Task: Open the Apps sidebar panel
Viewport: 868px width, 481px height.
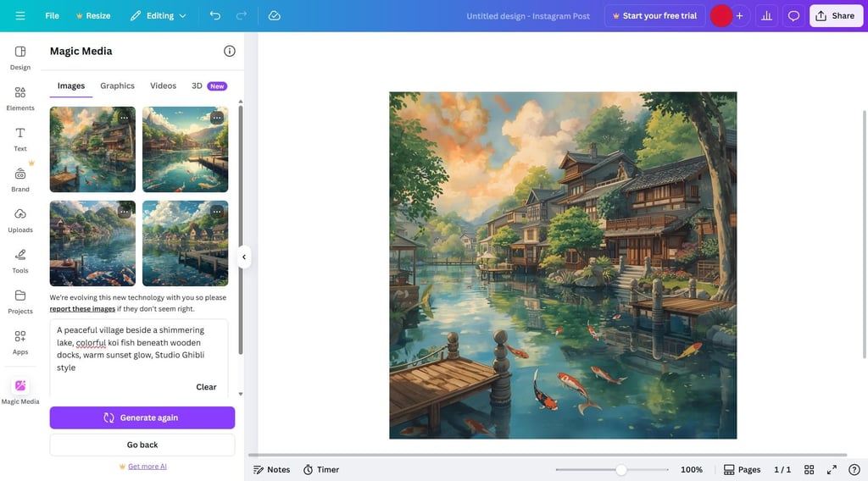Action: pyautogui.click(x=20, y=343)
